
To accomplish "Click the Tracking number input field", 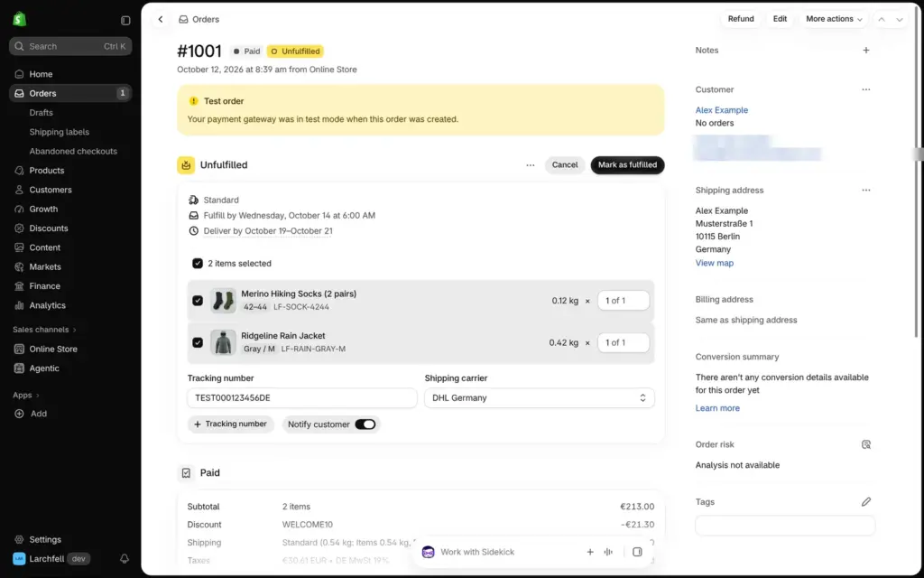I will coord(301,398).
